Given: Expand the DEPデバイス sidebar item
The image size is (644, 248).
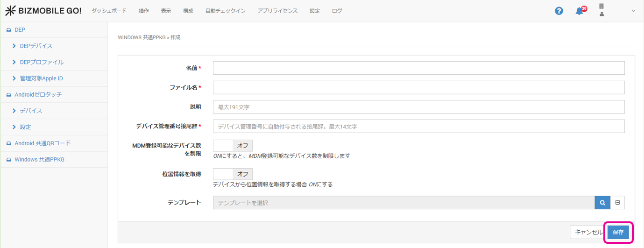Looking at the screenshot, I should pos(36,46).
